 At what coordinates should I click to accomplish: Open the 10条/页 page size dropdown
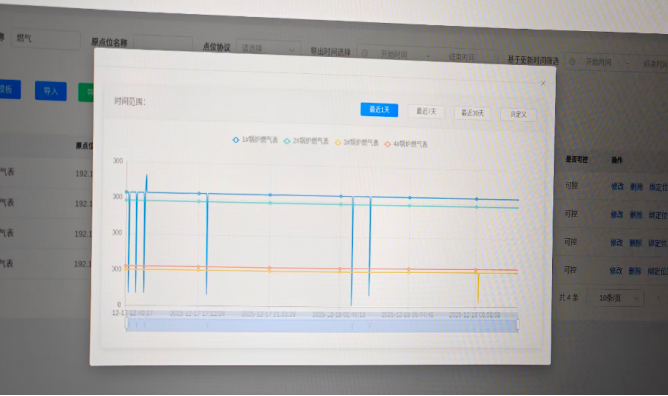(615, 298)
